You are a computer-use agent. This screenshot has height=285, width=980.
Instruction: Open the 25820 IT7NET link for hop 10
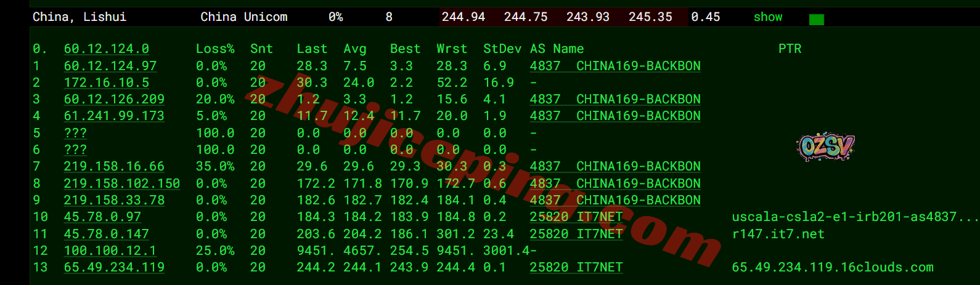pos(576,217)
